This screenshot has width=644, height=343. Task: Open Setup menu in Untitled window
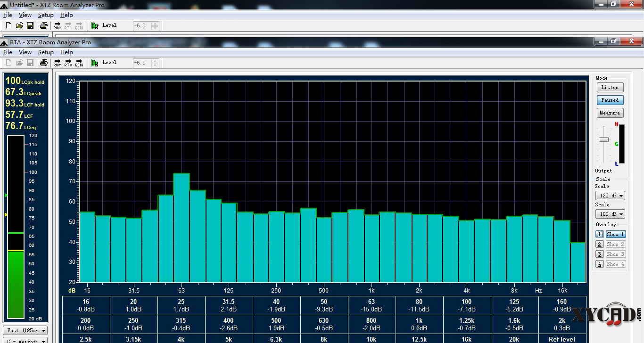[x=46, y=15]
